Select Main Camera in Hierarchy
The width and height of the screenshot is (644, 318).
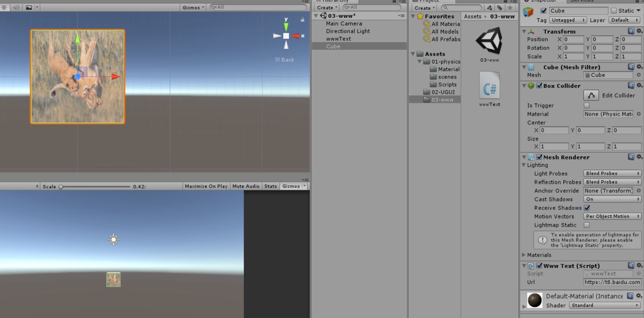[x=344, y=24]
